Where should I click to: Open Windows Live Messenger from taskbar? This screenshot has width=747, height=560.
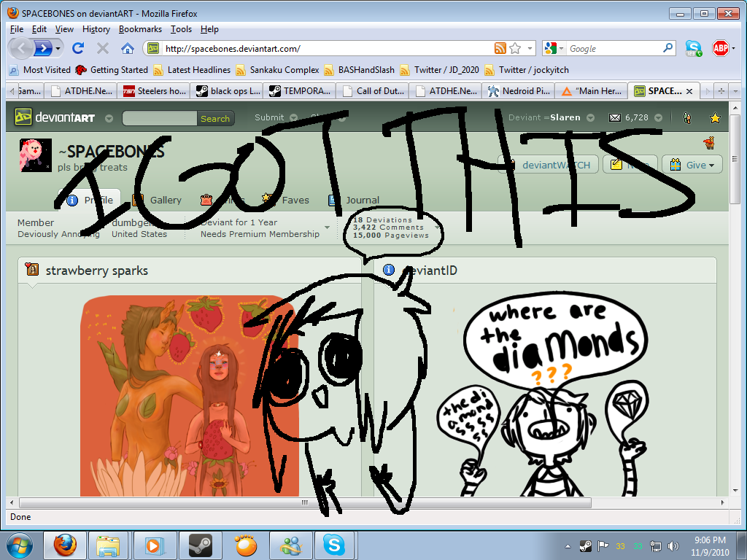(x=290, y=545)
